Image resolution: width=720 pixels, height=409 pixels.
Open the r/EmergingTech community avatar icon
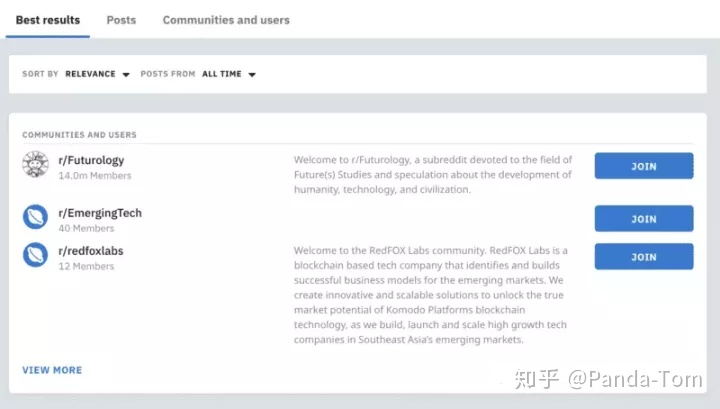pyautogui.click(x=35, y=217)
